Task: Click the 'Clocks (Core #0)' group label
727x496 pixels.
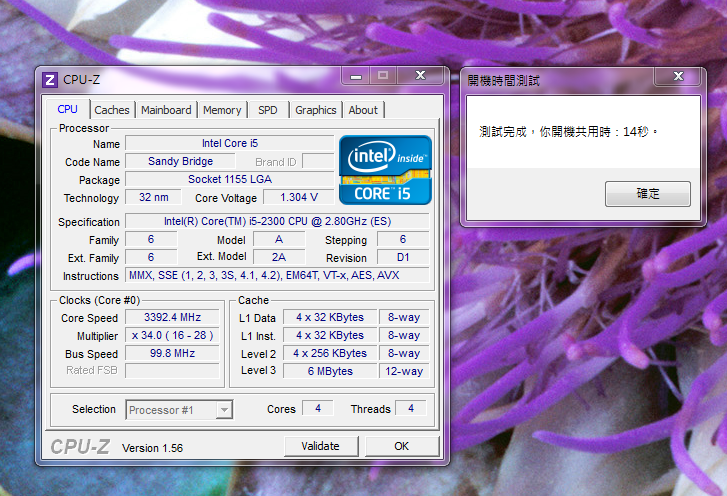Action: 99,300
